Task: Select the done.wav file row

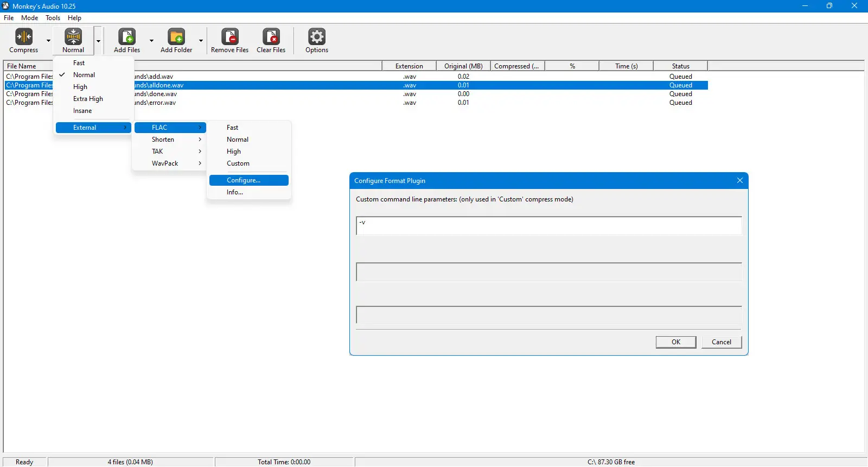Action: pos(356,94)
